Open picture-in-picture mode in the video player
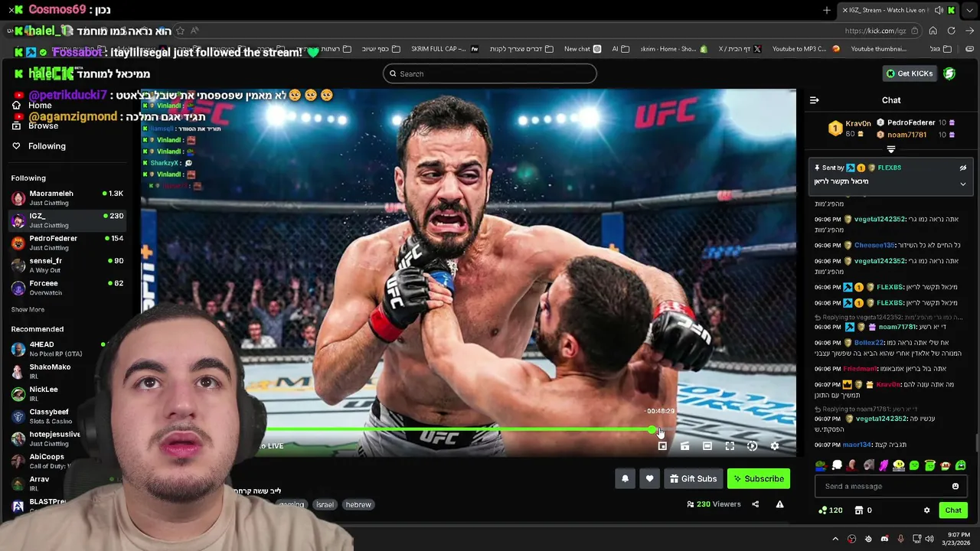The image size is (980, 551). coord(662,446)
